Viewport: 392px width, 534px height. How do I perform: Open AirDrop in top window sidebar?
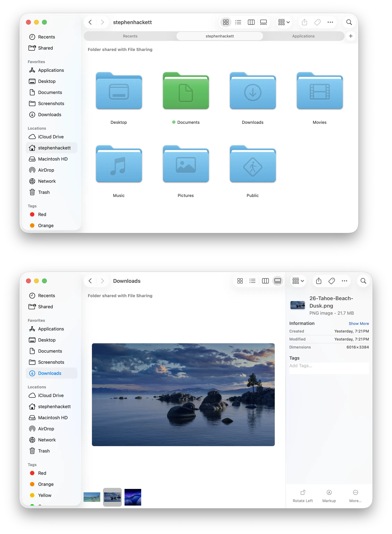pyautogui.click(x=52, y=170)
